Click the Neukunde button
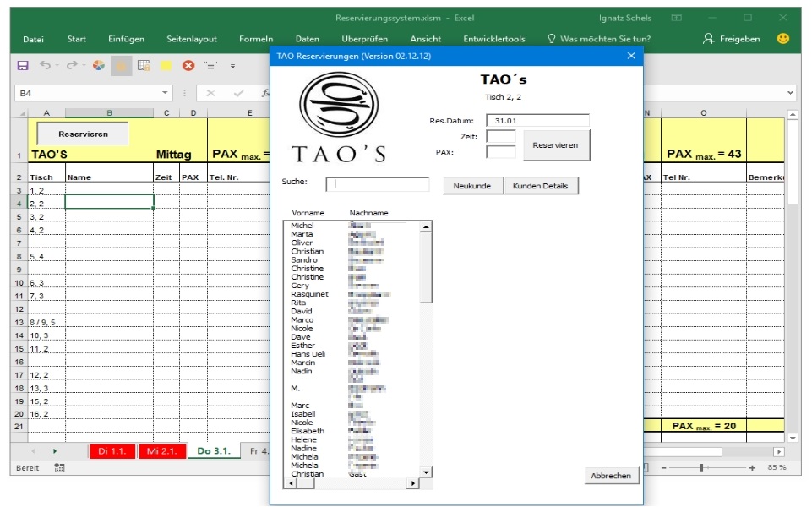 (472, 185)
